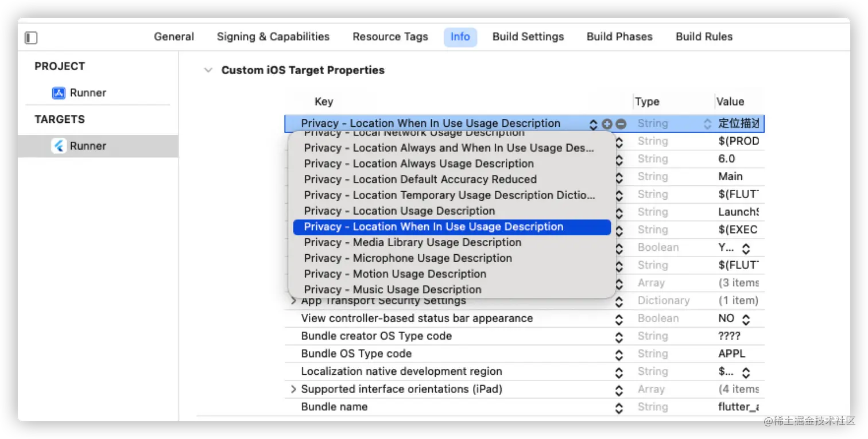Open the Build Phases tab
868x439 pixels.
coord(619,37)
